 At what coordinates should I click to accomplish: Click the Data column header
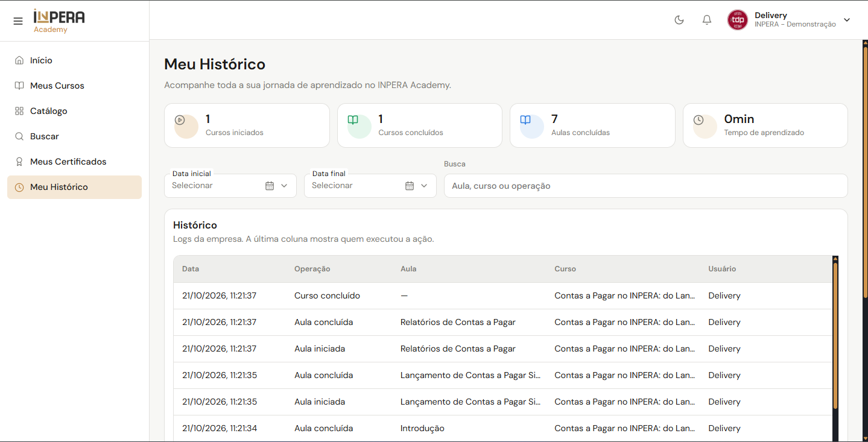tap(191, 269)
